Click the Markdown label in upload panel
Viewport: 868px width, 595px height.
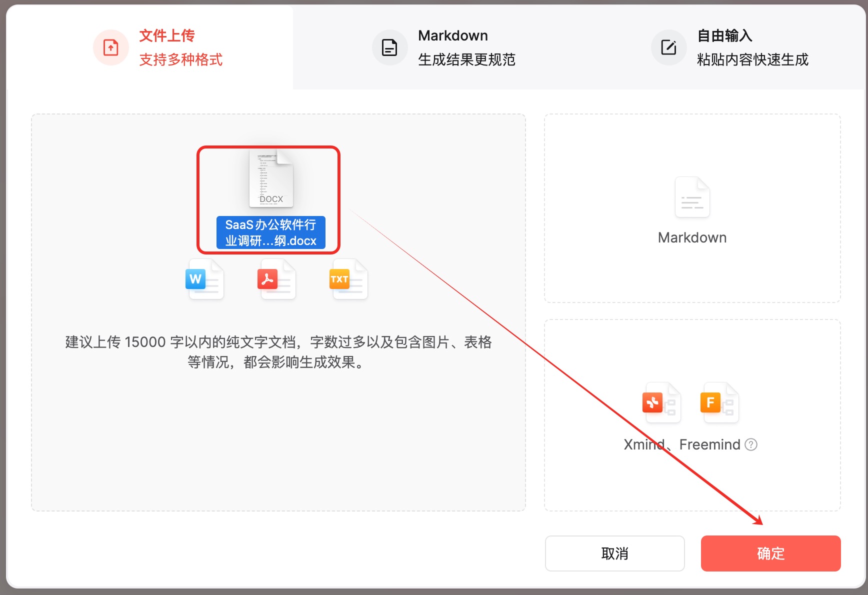pyautogui.click(x=692, y=237)
